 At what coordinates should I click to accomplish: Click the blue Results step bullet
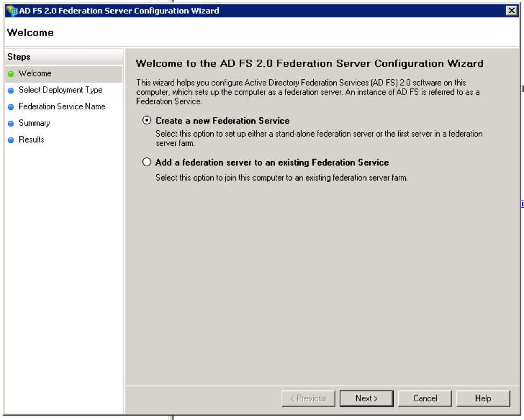click(x=11, y=140)
